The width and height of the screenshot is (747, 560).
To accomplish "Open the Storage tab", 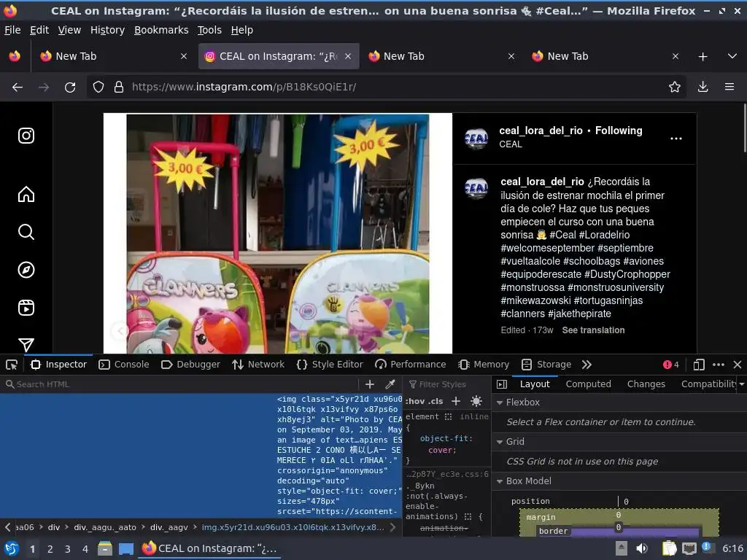I will tap(546, 365).
